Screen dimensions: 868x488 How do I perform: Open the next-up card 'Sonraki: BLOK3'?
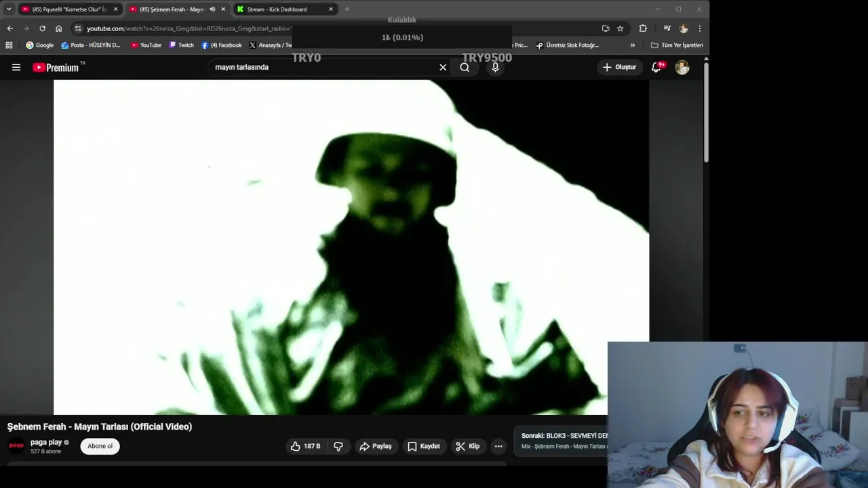click(562, 441)
